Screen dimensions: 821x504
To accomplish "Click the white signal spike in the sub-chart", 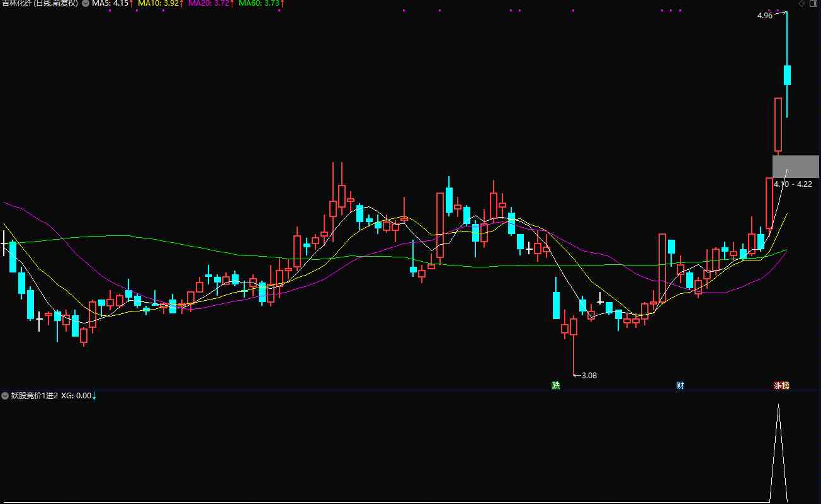I will coord(779,453).
